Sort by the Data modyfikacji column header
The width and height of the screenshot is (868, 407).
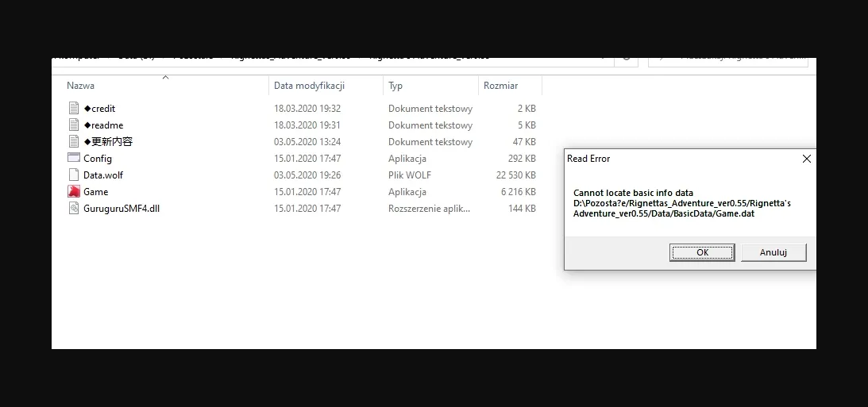309,86
